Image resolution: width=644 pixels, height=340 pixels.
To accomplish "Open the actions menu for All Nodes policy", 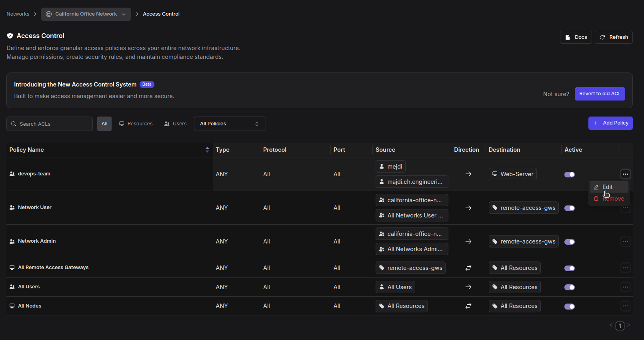I will (x=625, y=306).
